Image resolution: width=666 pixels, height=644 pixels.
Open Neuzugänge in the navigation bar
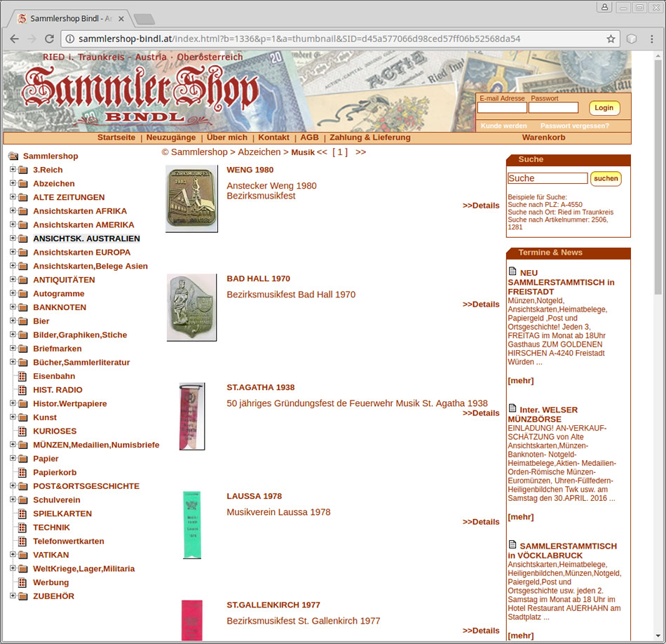pos(171,137)
